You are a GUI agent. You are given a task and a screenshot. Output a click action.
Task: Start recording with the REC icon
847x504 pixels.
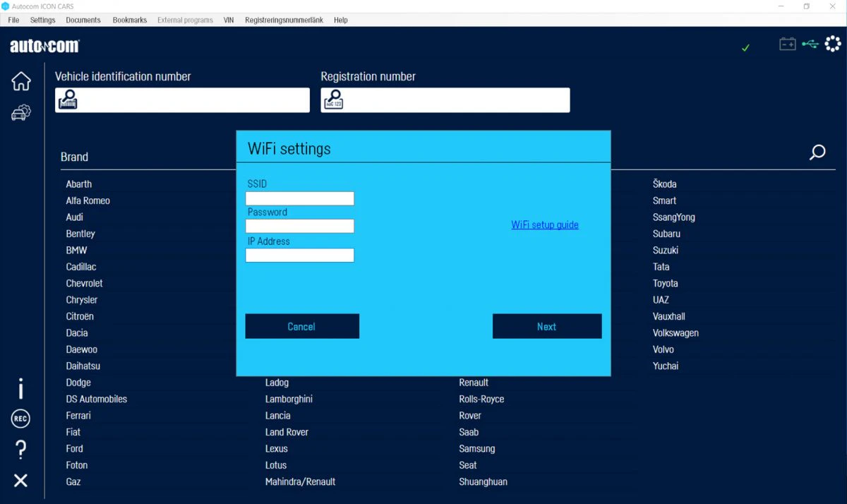pyautogui.click(x=21, y=419)
